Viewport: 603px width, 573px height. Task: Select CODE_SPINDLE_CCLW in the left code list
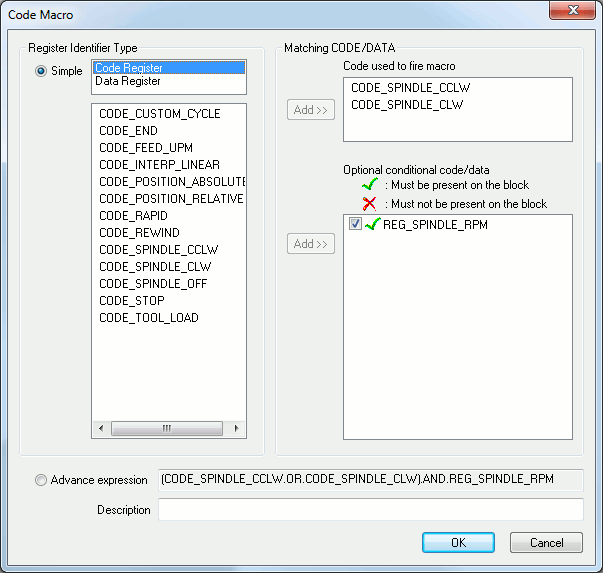[158, 250]
